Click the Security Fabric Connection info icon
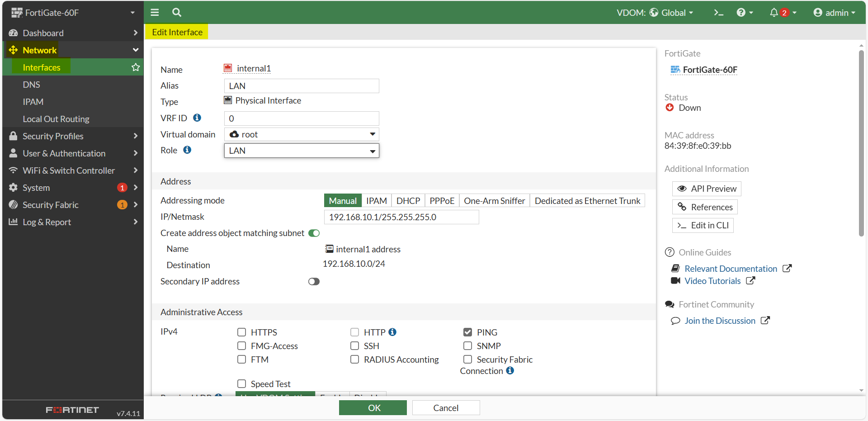Image resolution: width=868 pixels, height=421 pixels. [510, 370]
